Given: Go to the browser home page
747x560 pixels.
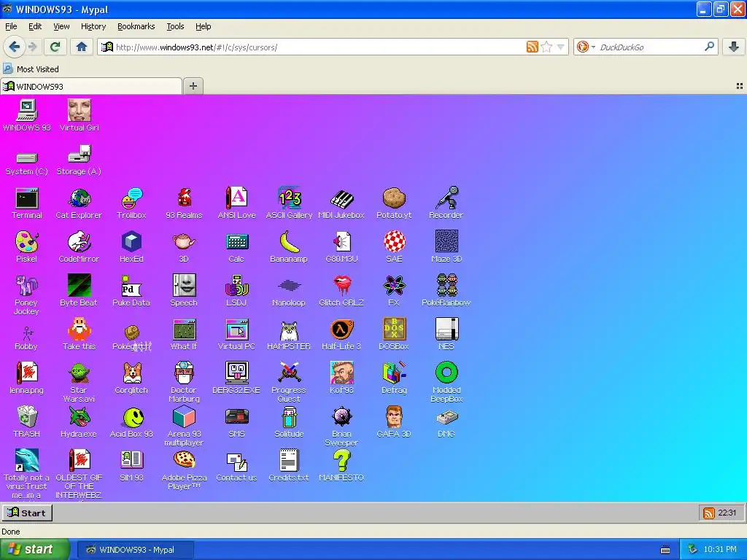Looking at the screenshot, I should pyautogui.click(x=82, y=47).
